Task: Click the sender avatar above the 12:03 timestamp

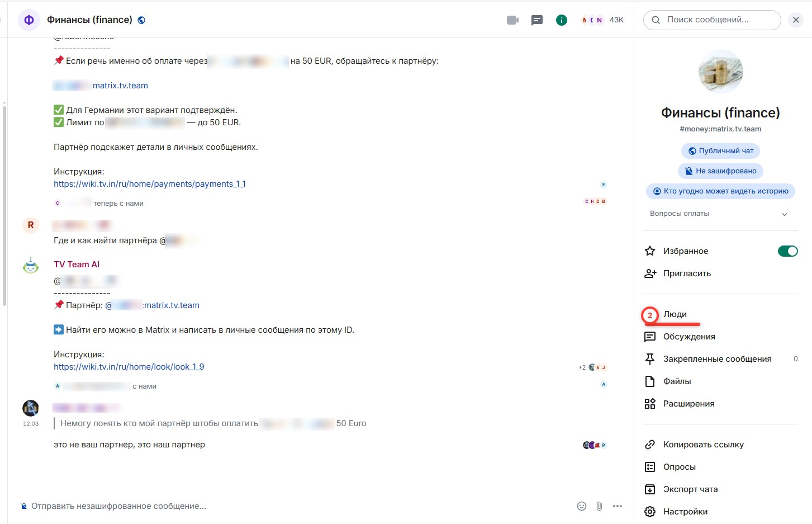Action: (31, 408)
